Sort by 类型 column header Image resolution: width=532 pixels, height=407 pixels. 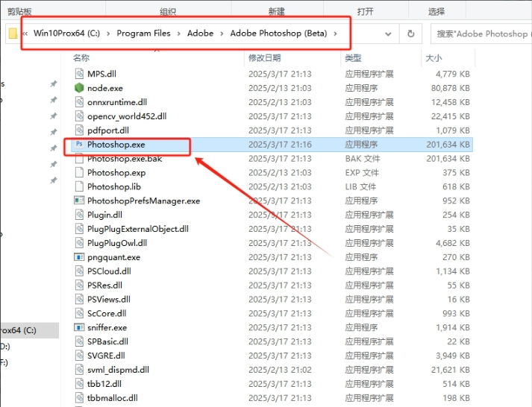353,58
